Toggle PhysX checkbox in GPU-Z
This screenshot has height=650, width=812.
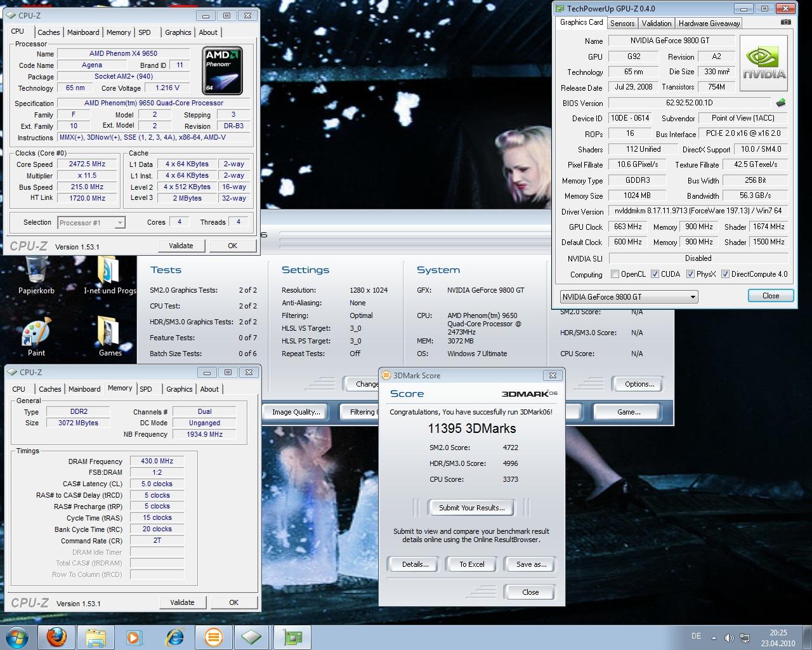click(x=690, y=274)
